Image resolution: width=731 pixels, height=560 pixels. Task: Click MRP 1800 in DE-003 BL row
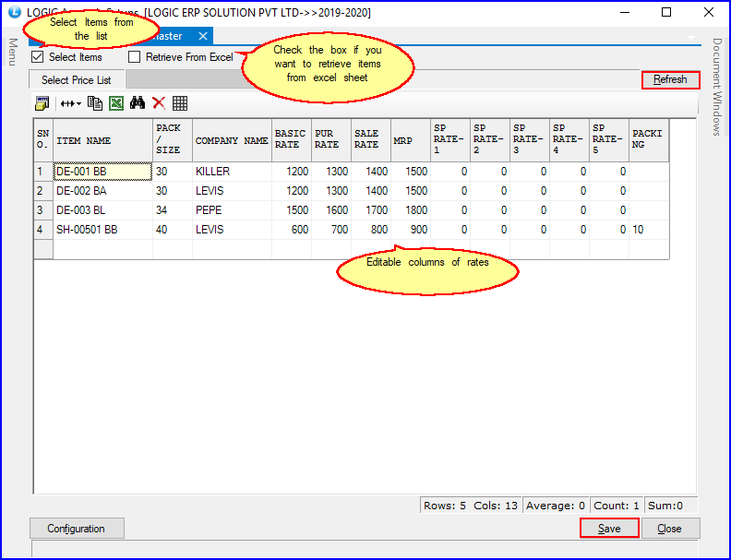coord(410,210)
